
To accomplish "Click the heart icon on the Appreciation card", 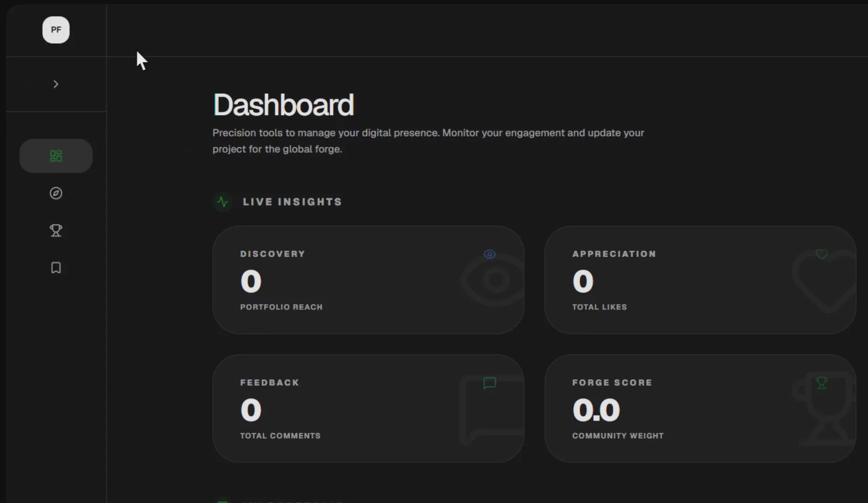I will pyautogui.click(x=822, y=254).
